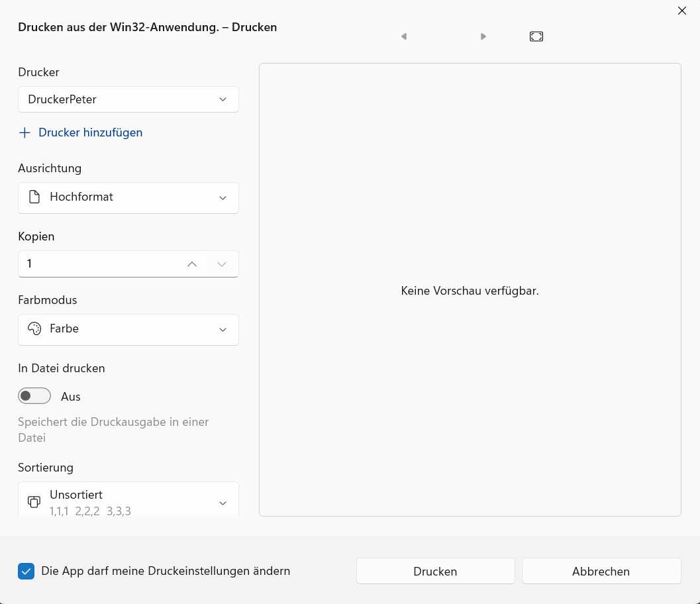This screenshot has width=700, height=604.
Task: Click the collate pages icon under Sortierung
Action: tap(34, 501)
